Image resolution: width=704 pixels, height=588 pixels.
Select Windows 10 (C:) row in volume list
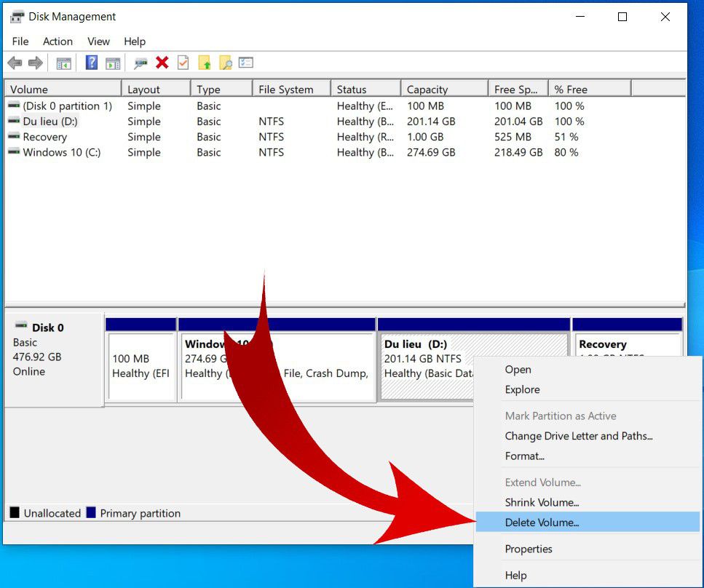tap(61, 153)
